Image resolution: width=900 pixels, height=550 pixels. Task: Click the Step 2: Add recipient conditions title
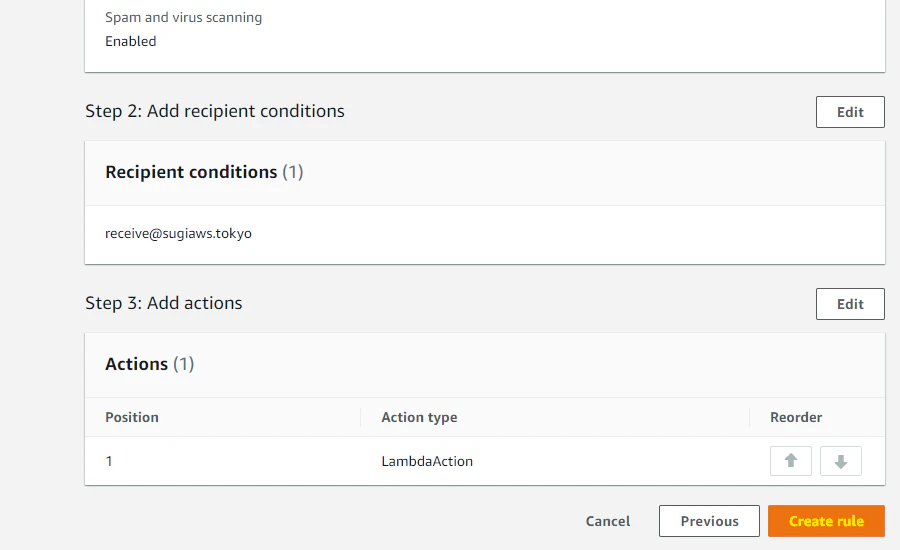click(215, 111)
